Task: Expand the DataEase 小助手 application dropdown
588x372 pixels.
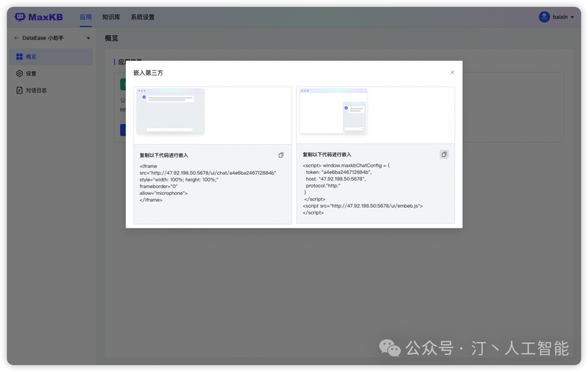Action: pyautogui.click(x=88, y=38)
